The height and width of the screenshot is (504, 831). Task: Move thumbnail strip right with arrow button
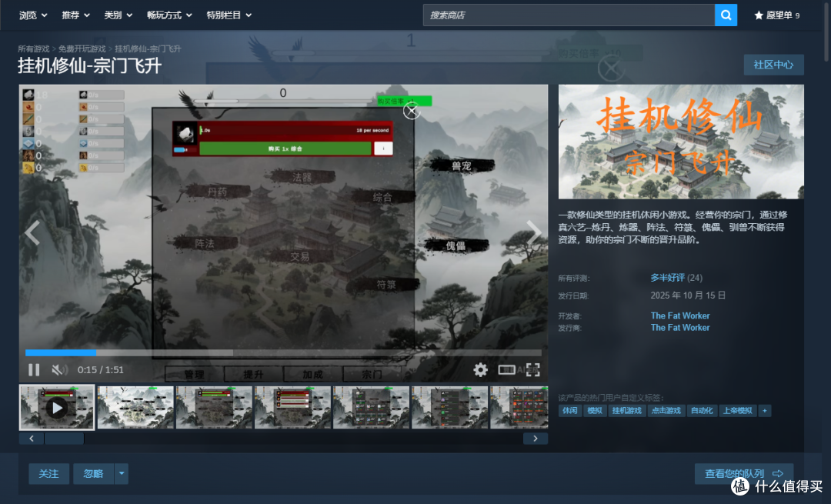(x=536, y=439)
